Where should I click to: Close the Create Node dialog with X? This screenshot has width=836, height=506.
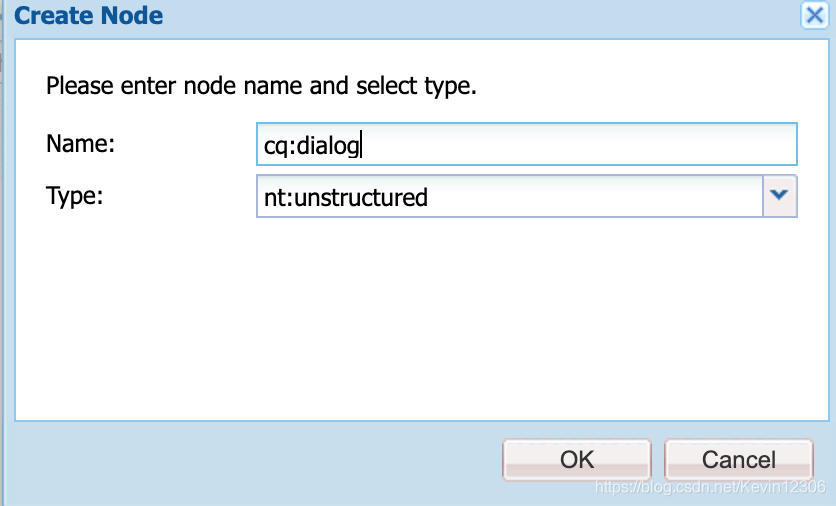(814, 15)
